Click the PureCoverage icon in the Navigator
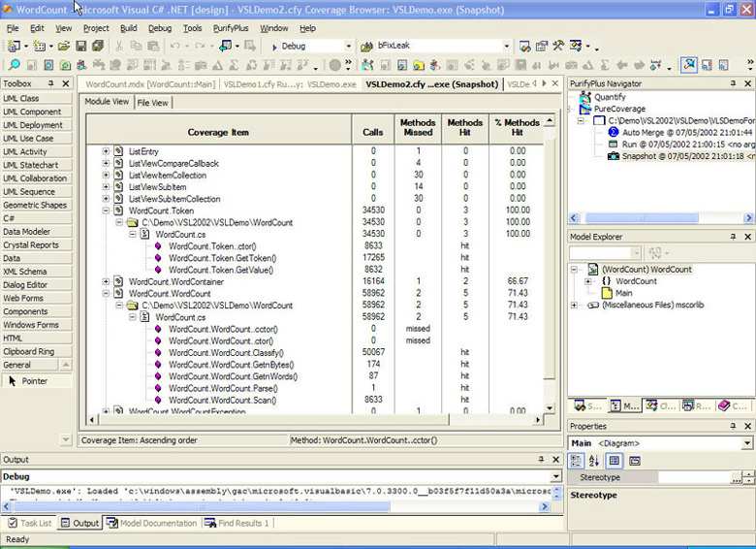 click(584, 109)
